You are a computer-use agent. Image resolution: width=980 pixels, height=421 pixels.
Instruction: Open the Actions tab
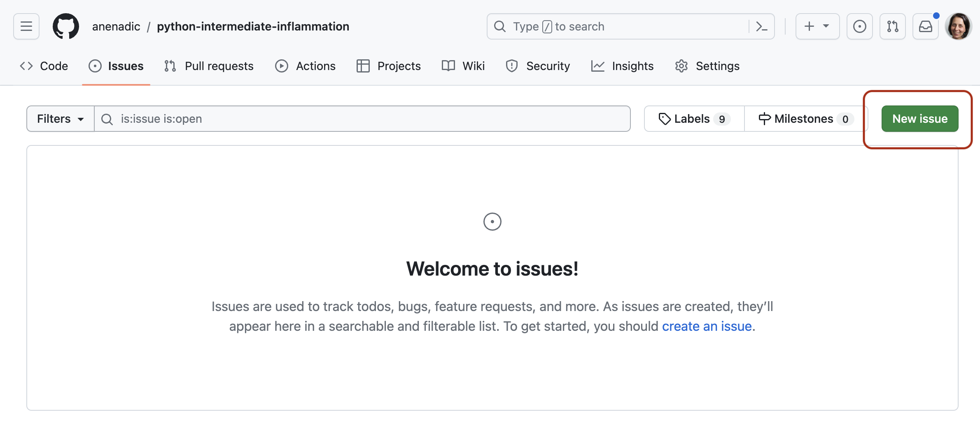(x=306, y=65)
